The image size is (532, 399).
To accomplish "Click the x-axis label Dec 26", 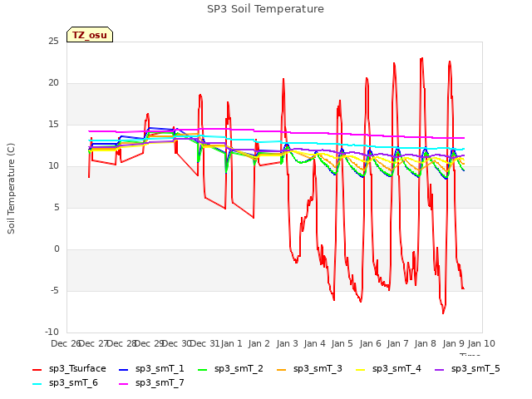I will pos(66,343).
